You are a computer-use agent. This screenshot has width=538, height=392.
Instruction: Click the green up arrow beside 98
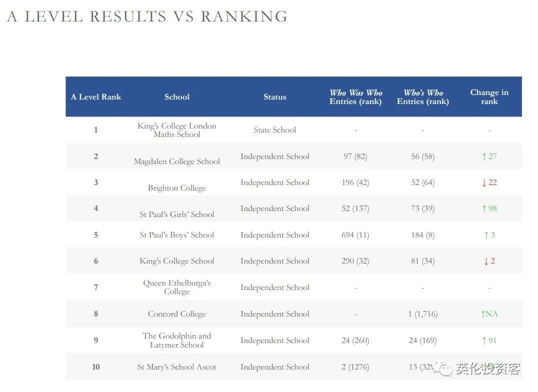click(484, 208)
